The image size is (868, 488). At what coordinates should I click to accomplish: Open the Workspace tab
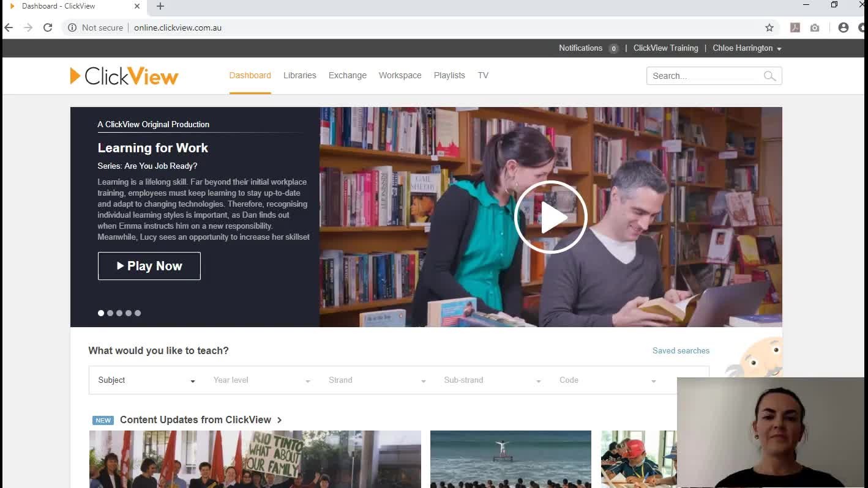[x=400, y=76]
